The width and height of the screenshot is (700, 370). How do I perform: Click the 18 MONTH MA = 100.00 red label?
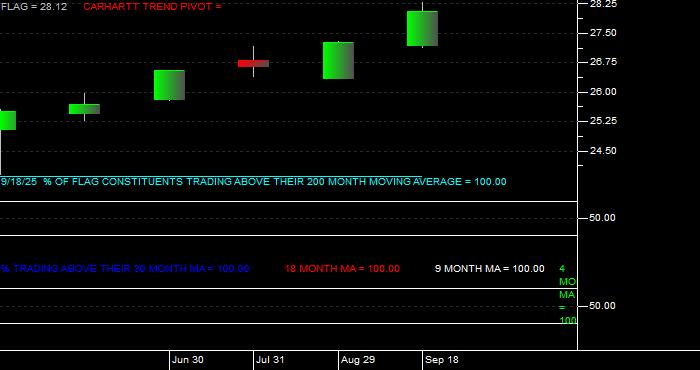342,269
